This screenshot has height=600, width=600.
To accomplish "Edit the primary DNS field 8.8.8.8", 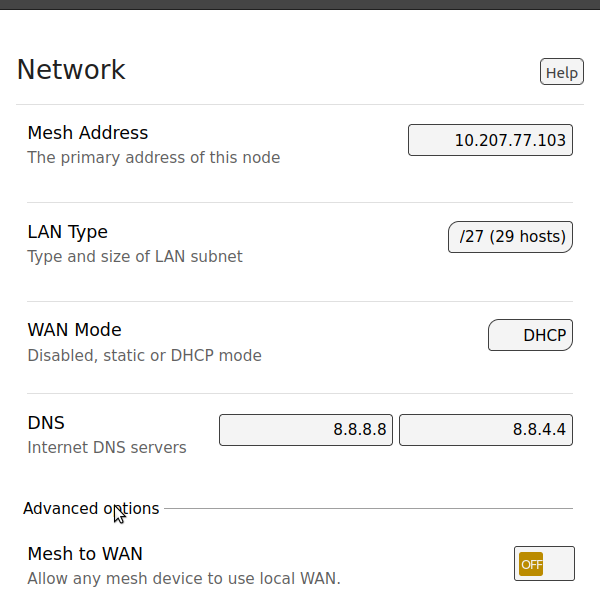I will 306,430.
